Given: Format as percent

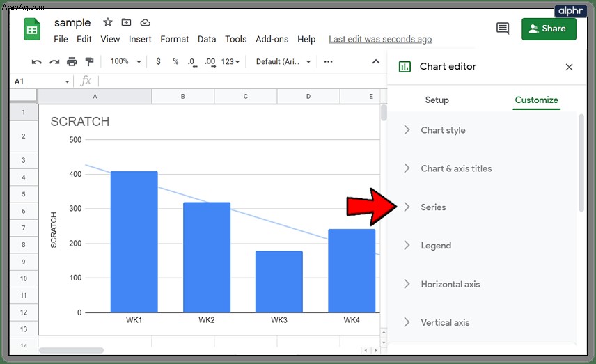Looking at the screenshot, I should click(175, 61).
